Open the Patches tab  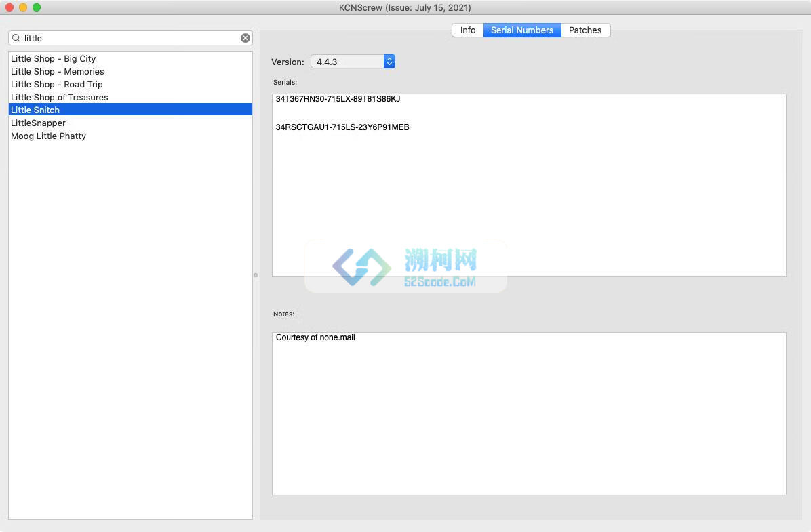[x=585, y=30]
